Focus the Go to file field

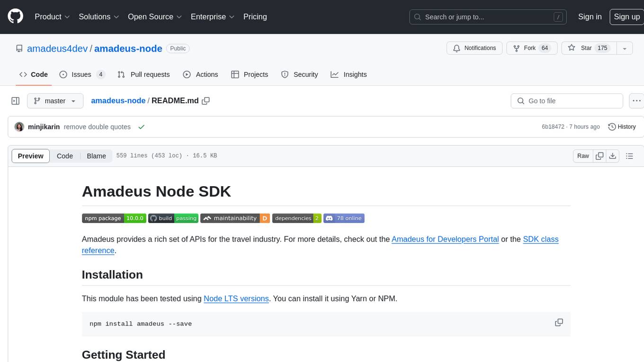(567, 101)
